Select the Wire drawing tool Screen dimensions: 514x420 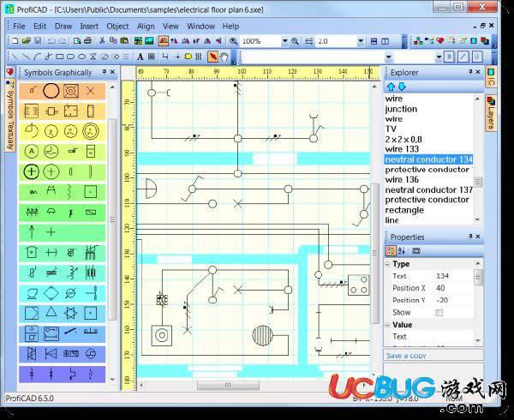coord(165,57)
